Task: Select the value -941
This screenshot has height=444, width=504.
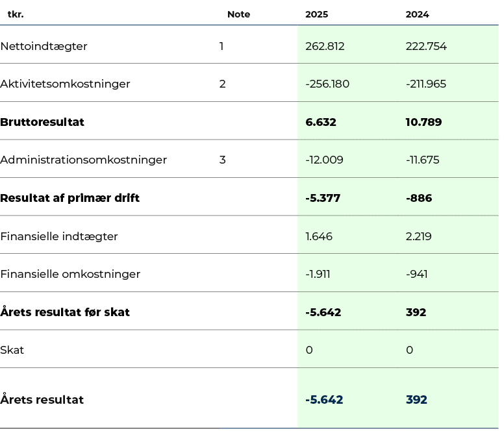Action: 416,274
